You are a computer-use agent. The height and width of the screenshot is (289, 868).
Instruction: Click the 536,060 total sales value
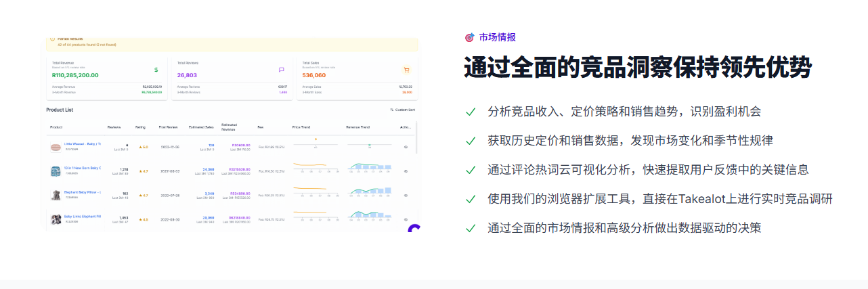coord(313,75)
